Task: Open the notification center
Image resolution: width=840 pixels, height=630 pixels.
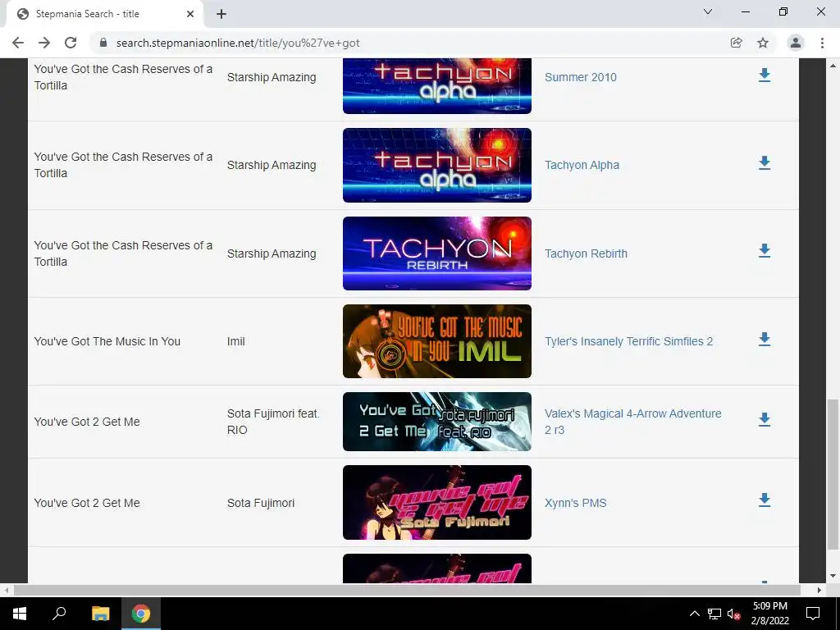Action: tap(813, 614)
